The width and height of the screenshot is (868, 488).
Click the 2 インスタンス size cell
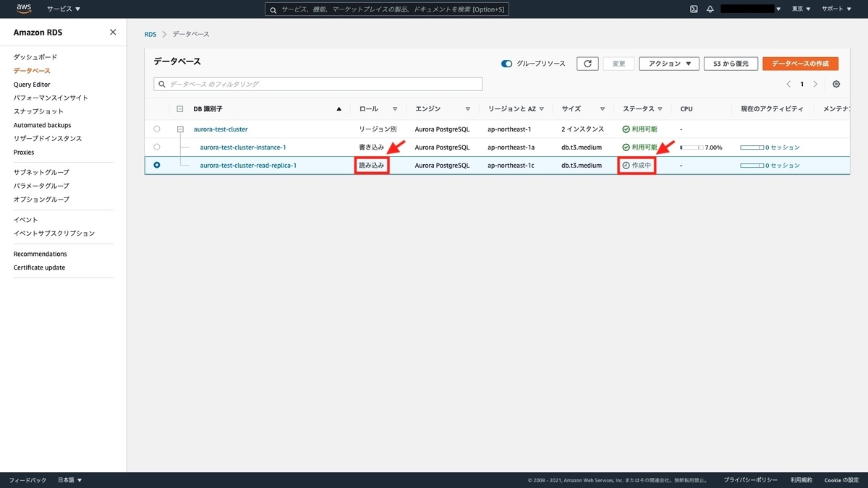(x=582, y=129)
